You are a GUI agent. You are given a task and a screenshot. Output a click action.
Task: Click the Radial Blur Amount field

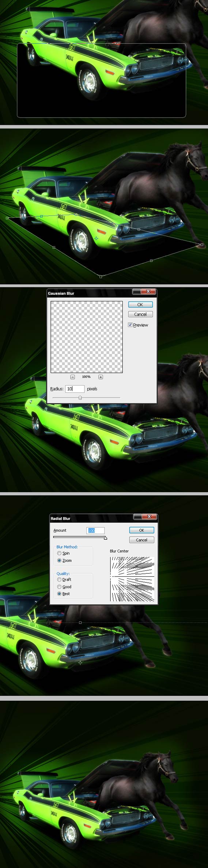pos(96,531)
